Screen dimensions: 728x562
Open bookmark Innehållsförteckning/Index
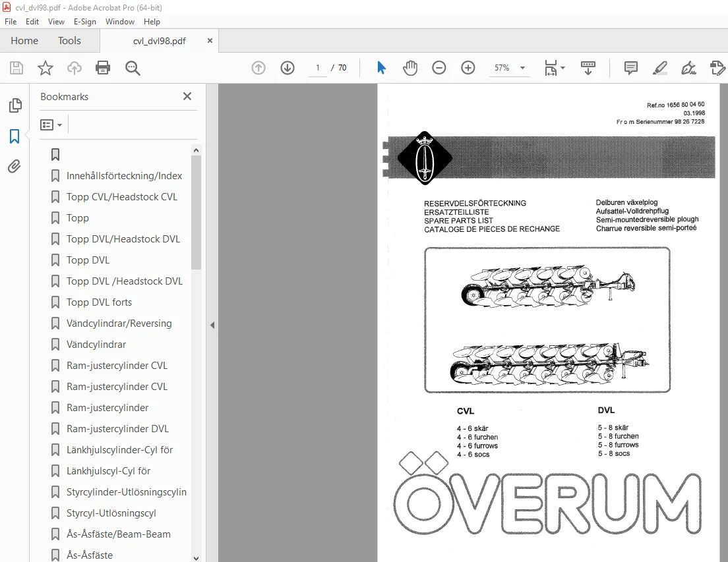click(124, 176)
